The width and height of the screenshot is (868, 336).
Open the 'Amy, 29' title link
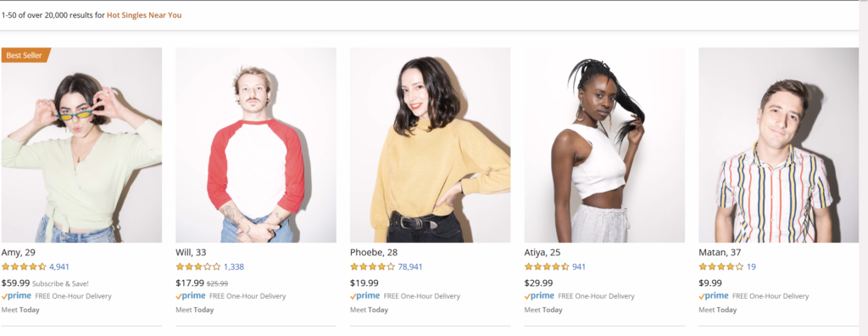click(19, 252)
